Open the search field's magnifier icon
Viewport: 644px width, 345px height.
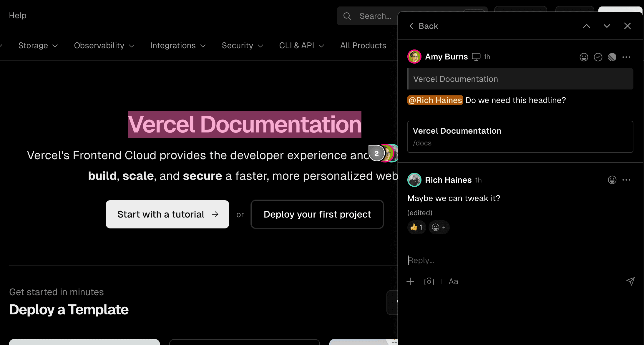click(x=347, y=16)
